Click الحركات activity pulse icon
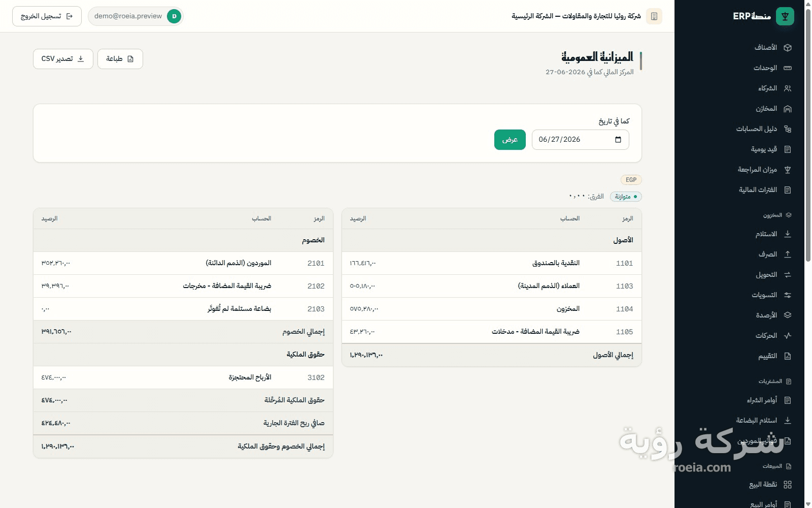 pos(788,336)
